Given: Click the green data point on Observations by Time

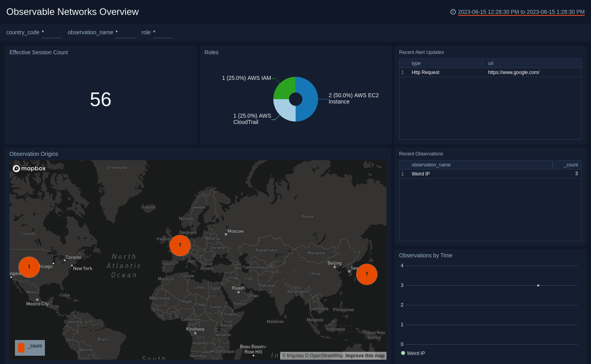Looking at the screenshot, I should coord(538,285).
